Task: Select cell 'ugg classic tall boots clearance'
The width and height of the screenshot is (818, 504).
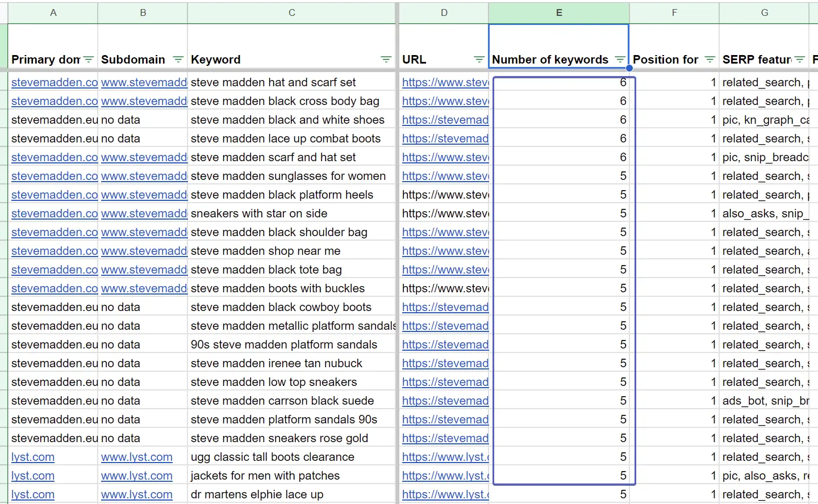Action: [291, 457]
